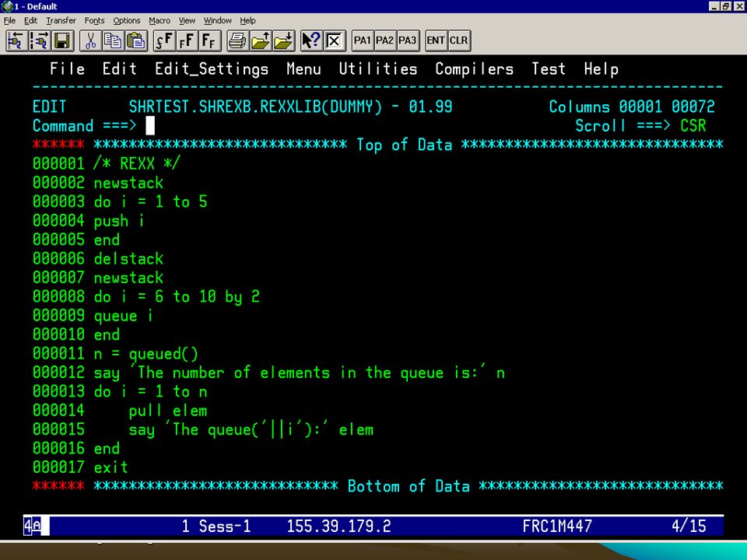The height and width of the screenshot is (560, 747).
Task: Click the boxed X toolbar icon
Action: click(335, 40)
